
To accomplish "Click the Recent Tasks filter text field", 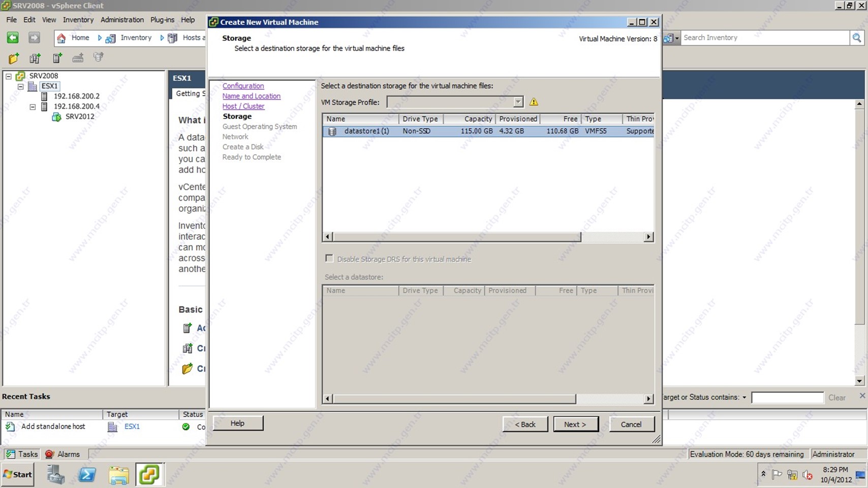I will pos(787,398).
